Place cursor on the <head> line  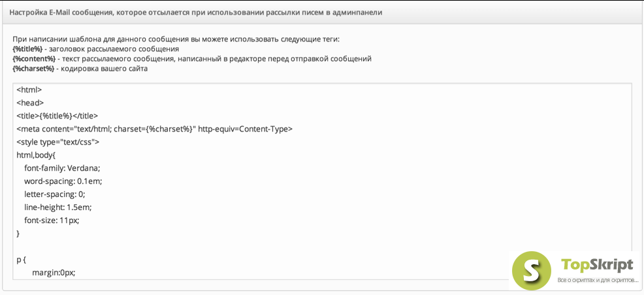pos(30,103)
